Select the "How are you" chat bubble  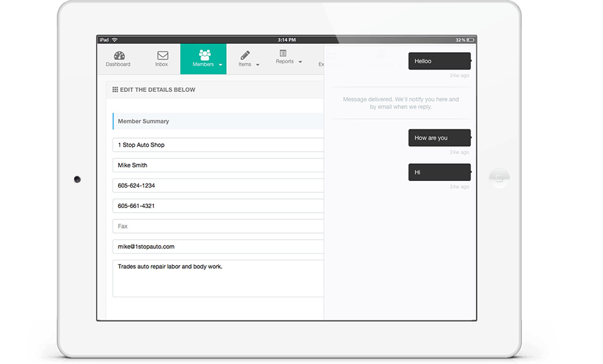click(x=439, y=138)
